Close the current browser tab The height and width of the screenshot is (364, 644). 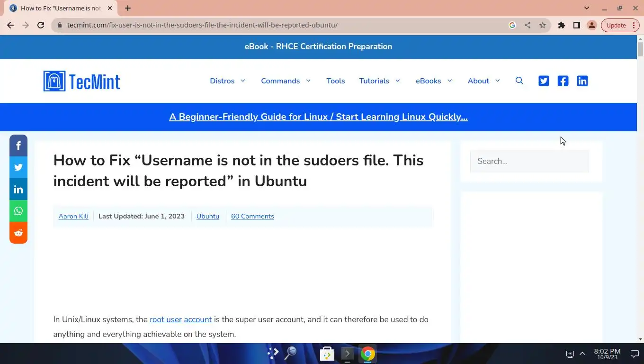(x=110, y=8)
